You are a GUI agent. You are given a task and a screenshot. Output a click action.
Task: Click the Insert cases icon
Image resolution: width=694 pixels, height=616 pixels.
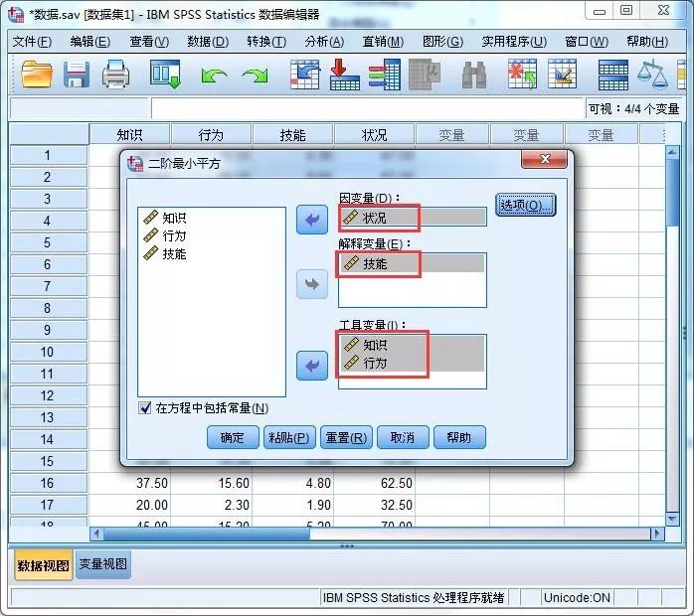click(x=522, y=75)
